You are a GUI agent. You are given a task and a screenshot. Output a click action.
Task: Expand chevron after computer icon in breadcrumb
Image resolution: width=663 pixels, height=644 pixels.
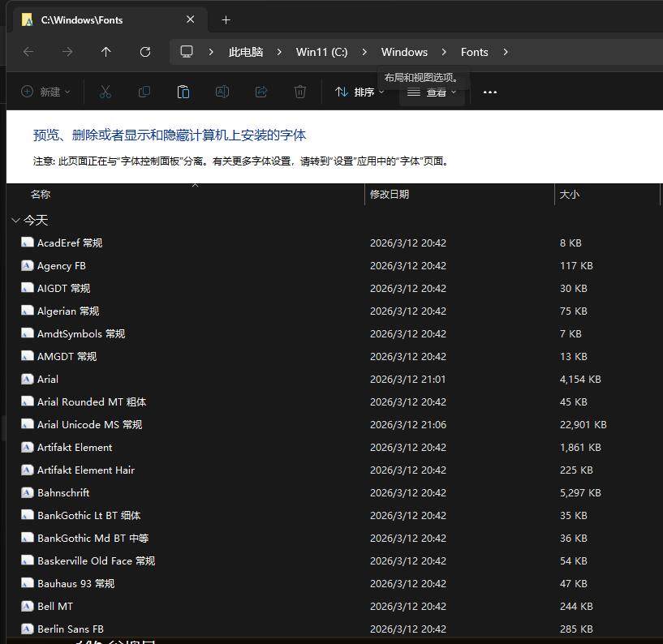[211, 52]
